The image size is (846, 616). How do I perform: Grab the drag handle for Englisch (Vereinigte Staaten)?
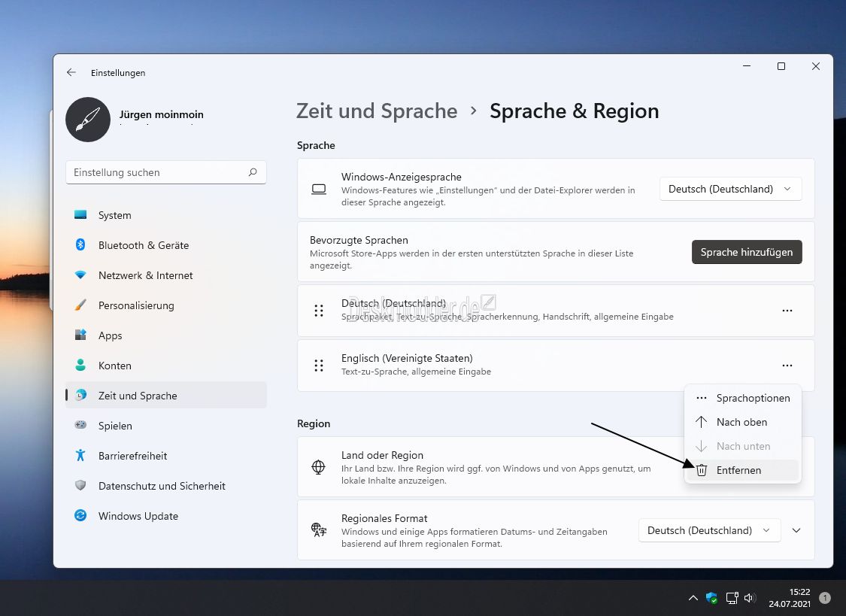319,366
